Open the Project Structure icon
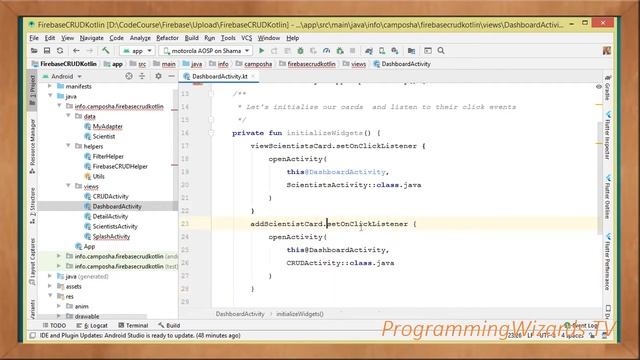640x360 pixels. click(x=411, y=51)
